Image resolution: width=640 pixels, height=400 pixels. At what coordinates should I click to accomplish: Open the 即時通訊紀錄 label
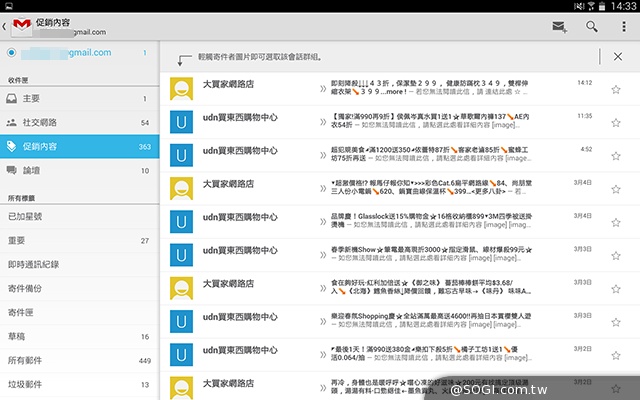click(80, 264)
